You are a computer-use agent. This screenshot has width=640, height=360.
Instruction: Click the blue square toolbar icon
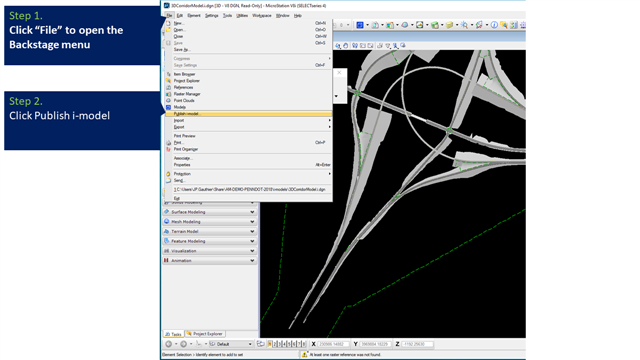[360, 25]
